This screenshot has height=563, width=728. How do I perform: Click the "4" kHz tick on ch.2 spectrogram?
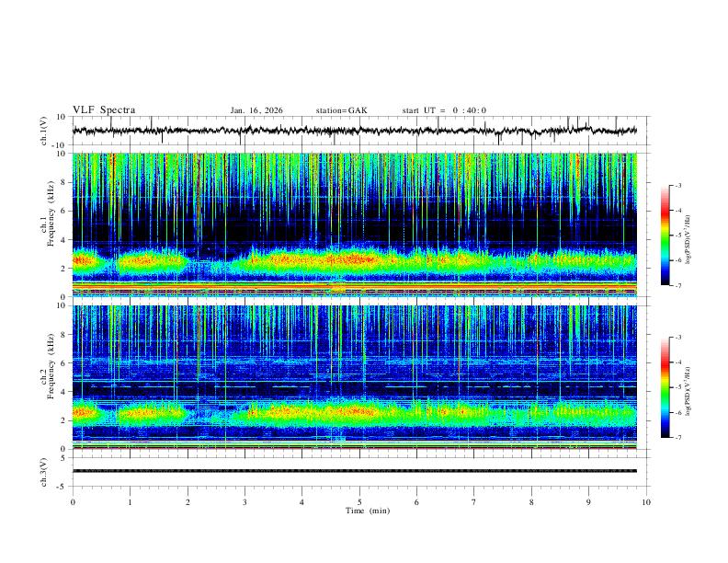tap(63, 392)
